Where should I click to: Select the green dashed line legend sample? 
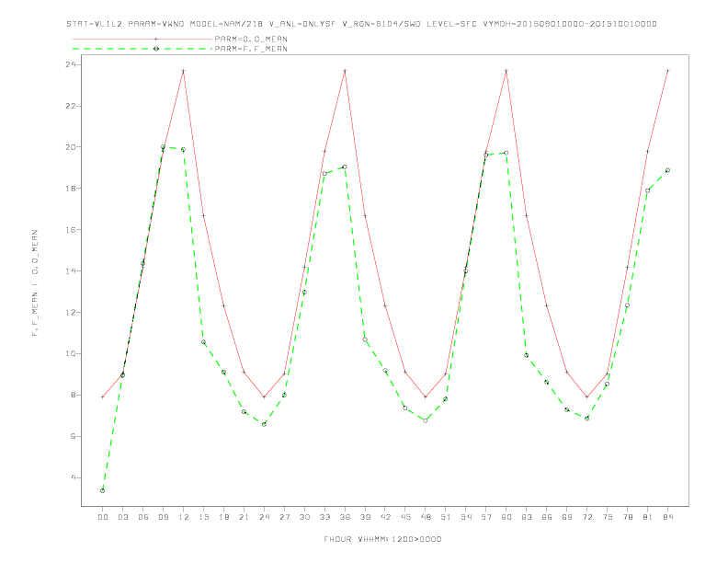(142, 49)
